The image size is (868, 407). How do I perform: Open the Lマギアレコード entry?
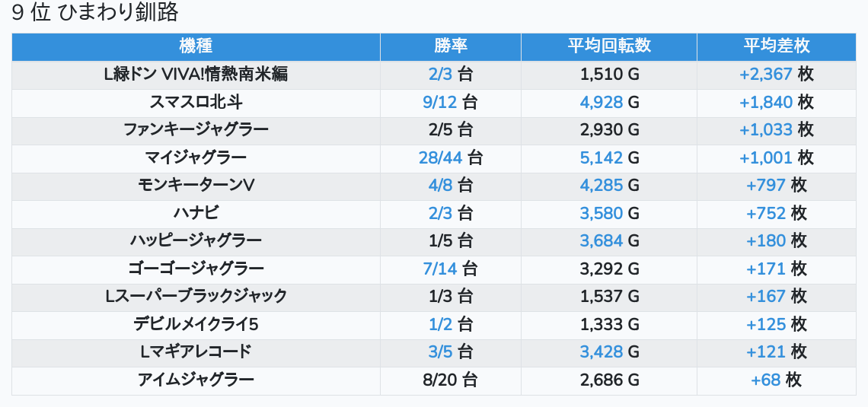pos(196,351)
